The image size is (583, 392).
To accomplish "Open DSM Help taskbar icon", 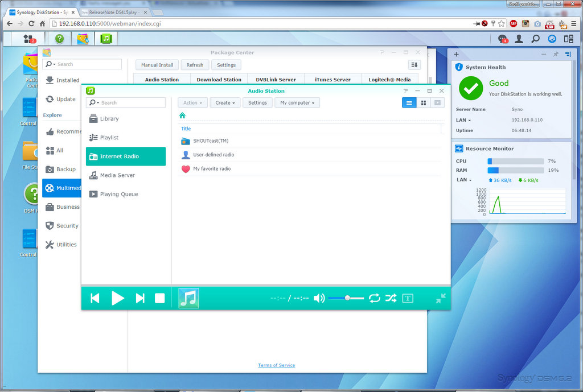I will click(59, 39).
